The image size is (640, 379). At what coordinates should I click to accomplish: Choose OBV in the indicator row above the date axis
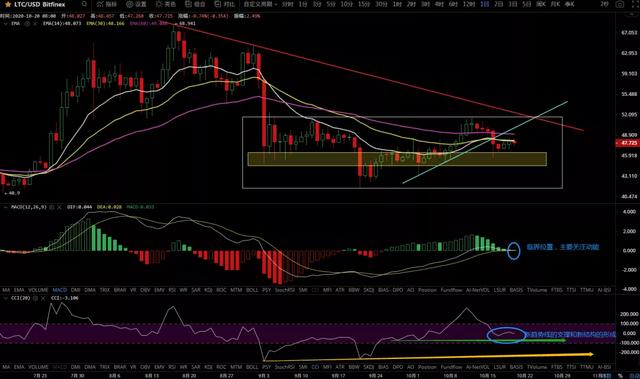tap(145, 367)
